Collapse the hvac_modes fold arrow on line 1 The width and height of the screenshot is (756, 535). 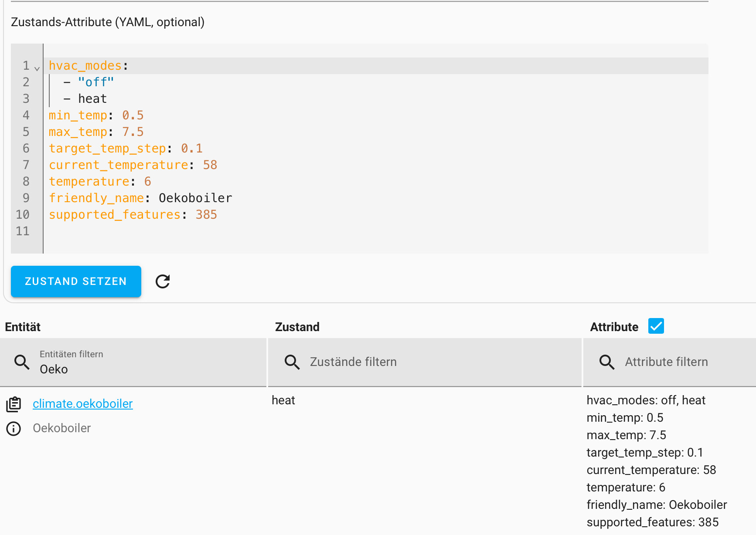[37, 68]
